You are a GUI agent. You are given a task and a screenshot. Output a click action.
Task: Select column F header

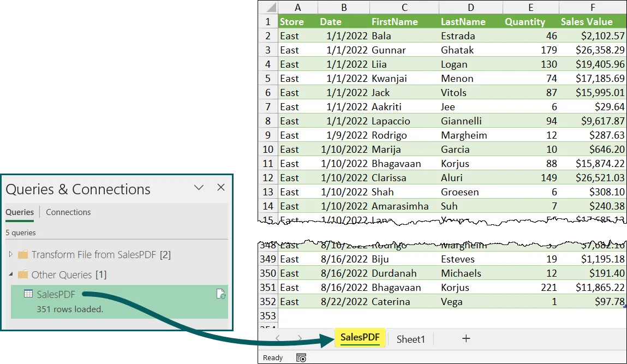(592, 7)
